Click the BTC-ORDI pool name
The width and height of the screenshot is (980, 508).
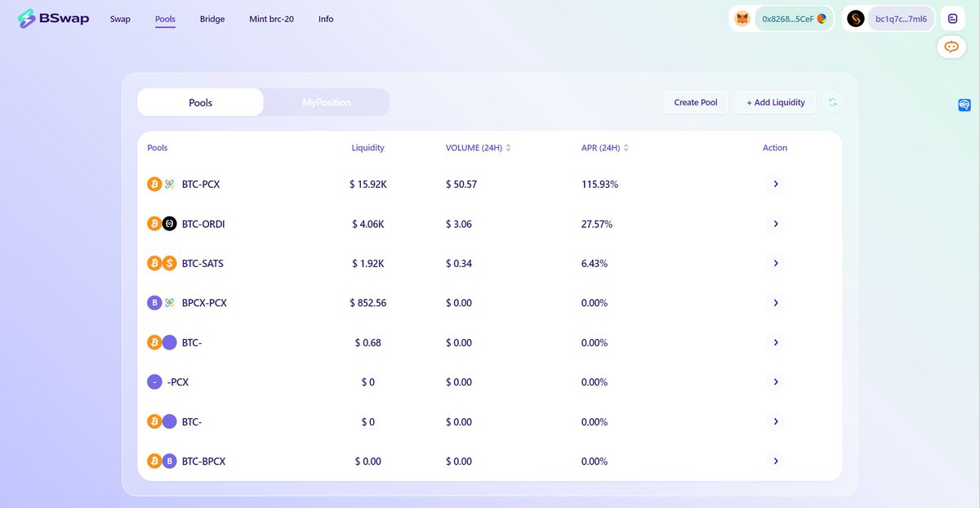[x=203, y=224]
